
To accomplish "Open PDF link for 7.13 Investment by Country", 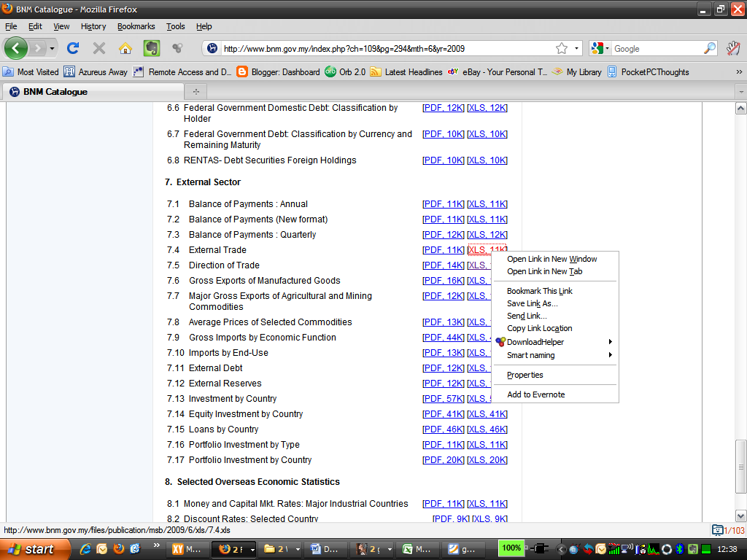I will [443, 399].
